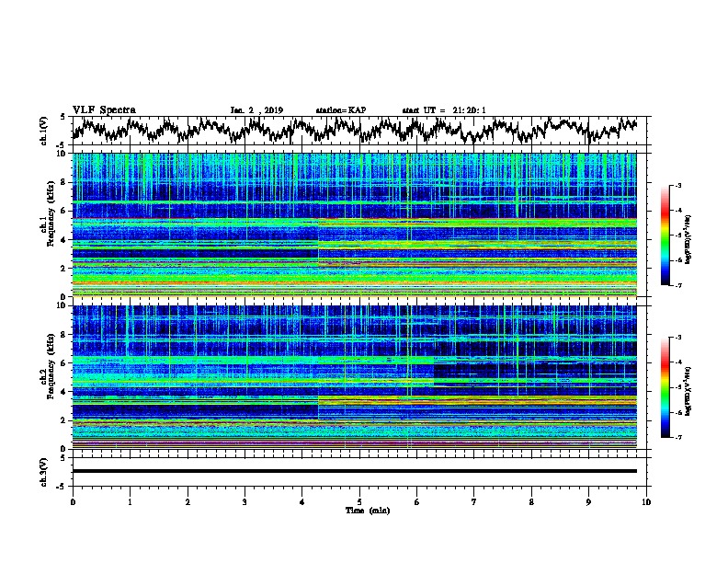Viewport: 728px width, 563px height.
Task: Click the "-3" label on the ch.2 color scale
Action: tap(678, 338)
